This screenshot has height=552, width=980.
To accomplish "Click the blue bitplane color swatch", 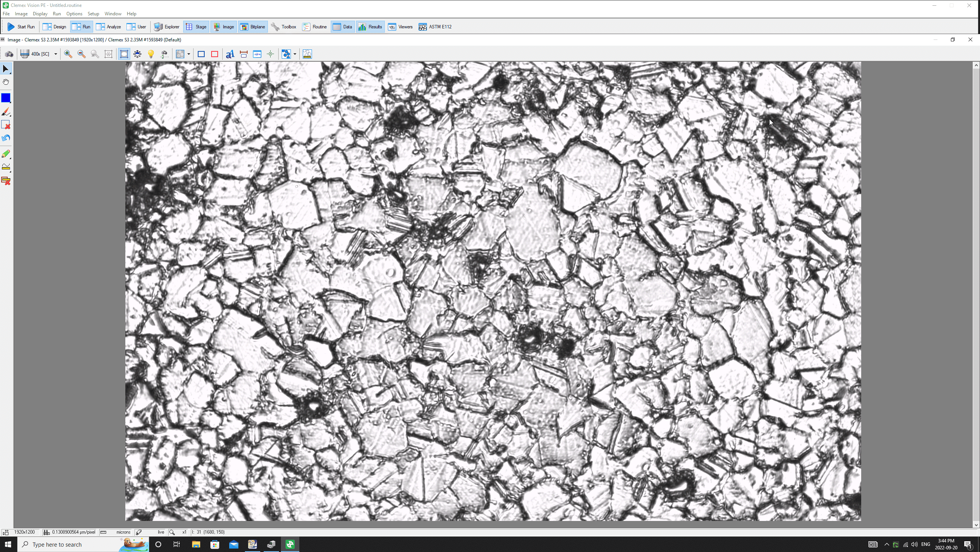I will click(x=6, y=98).
